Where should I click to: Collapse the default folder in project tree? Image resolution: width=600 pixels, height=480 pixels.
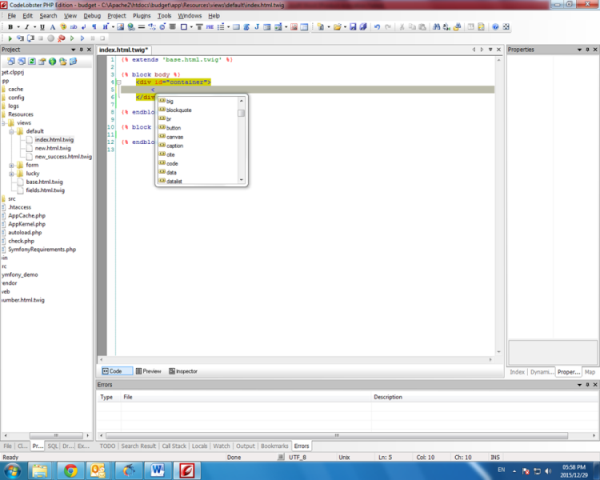pyautogui.click(x=12, y=131)
